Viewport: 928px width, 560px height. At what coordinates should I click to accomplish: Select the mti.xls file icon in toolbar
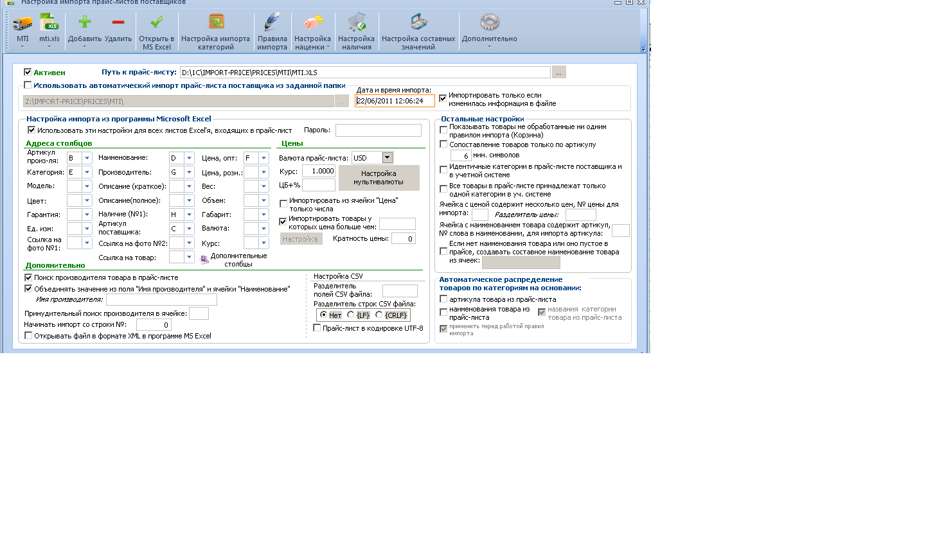click(49, 23)
